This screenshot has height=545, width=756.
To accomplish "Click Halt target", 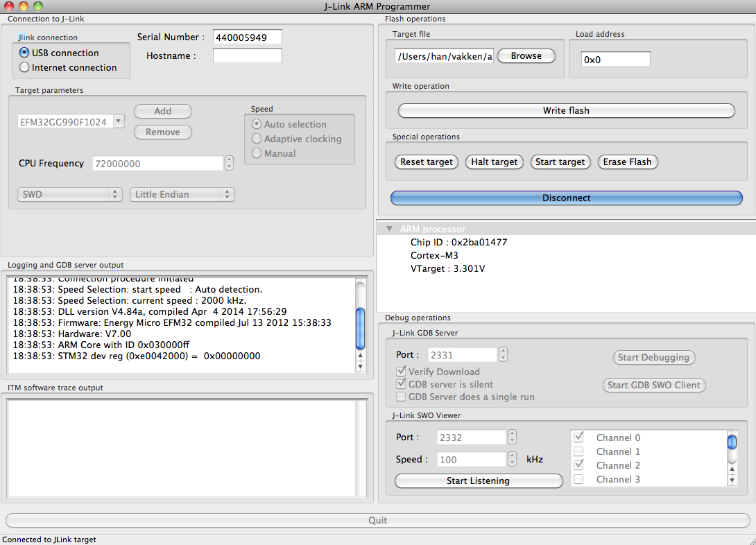I will click(495, 162).
